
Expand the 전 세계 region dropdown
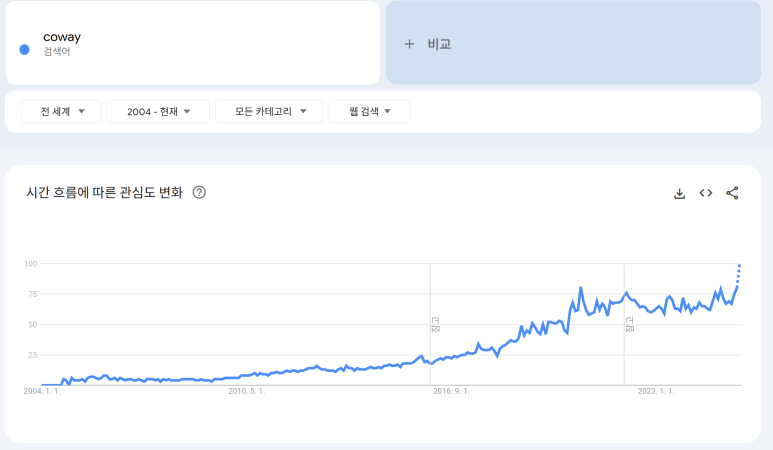[x=61, y=111]
